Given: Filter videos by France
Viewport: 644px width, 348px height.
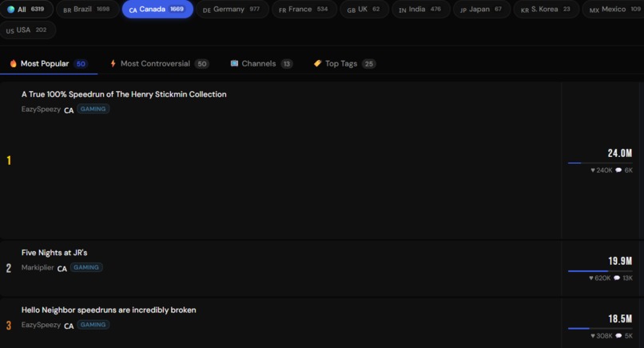Looking at the screenshot, I should click(x=304, y=9).
